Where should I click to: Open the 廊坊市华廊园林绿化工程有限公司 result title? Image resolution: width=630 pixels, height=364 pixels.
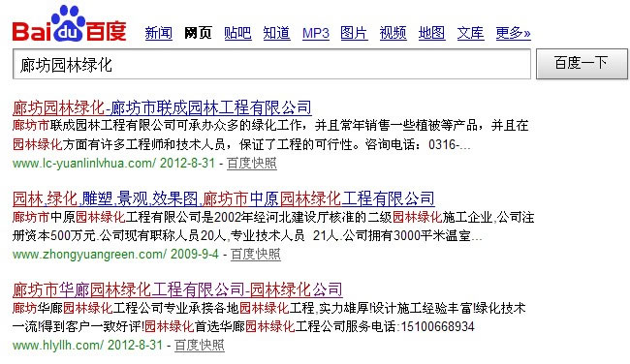(x=177, y=289)
